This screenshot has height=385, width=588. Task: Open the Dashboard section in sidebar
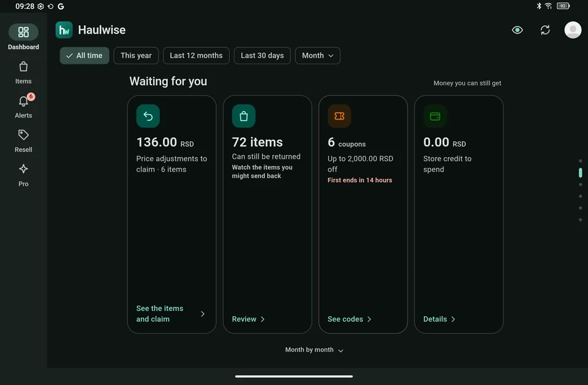pos(23,37)
